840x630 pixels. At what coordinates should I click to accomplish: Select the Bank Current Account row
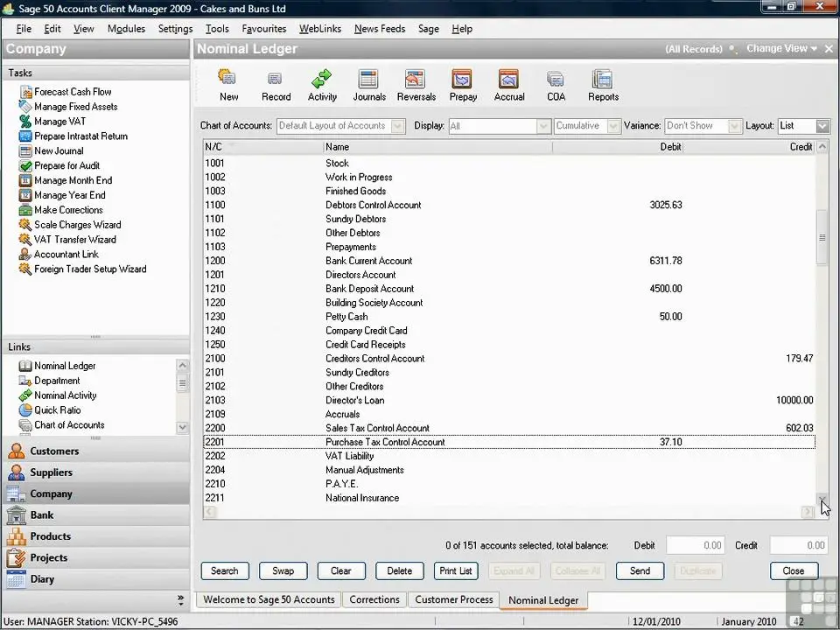509,261
